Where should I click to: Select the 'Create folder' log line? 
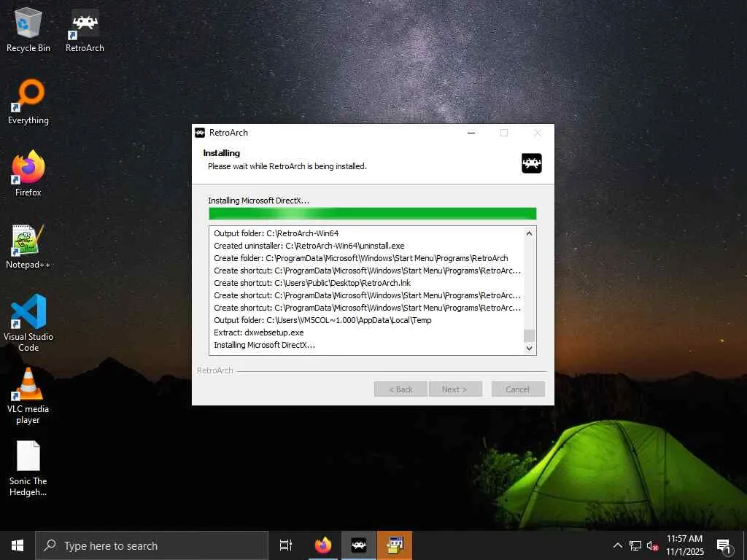[360, 258]
